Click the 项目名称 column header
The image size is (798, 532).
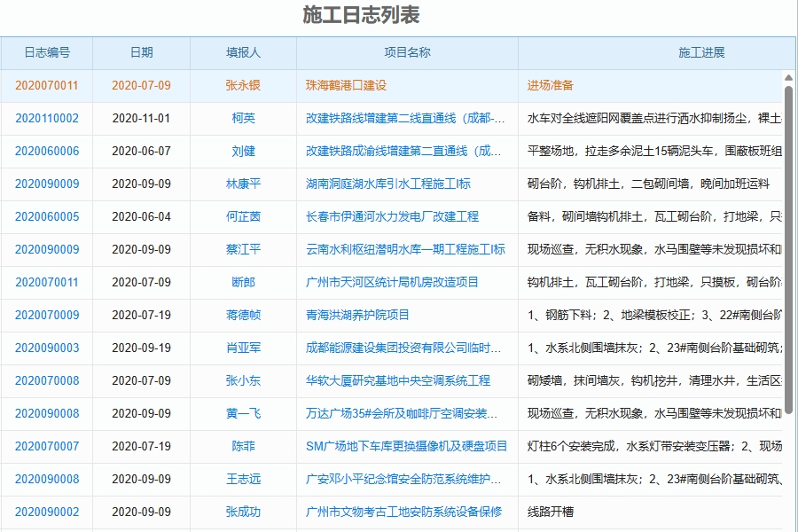[405, 52]
